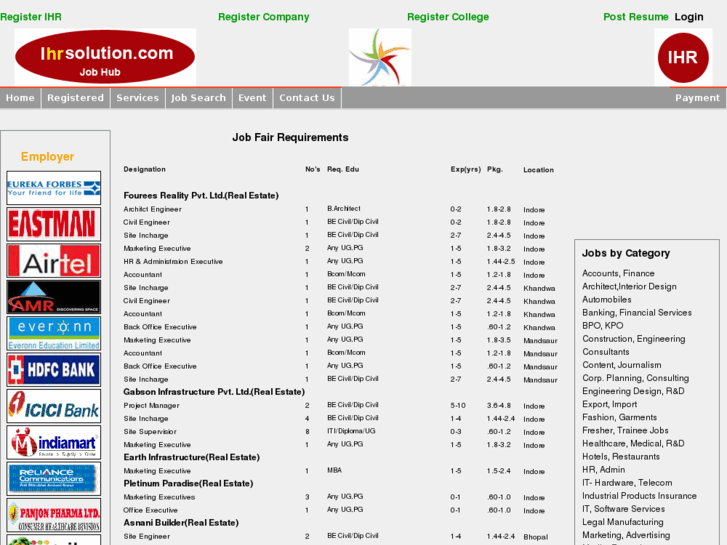Click the Project Manager designation
The height and width of the screenshot is (545, 727).
151,405
